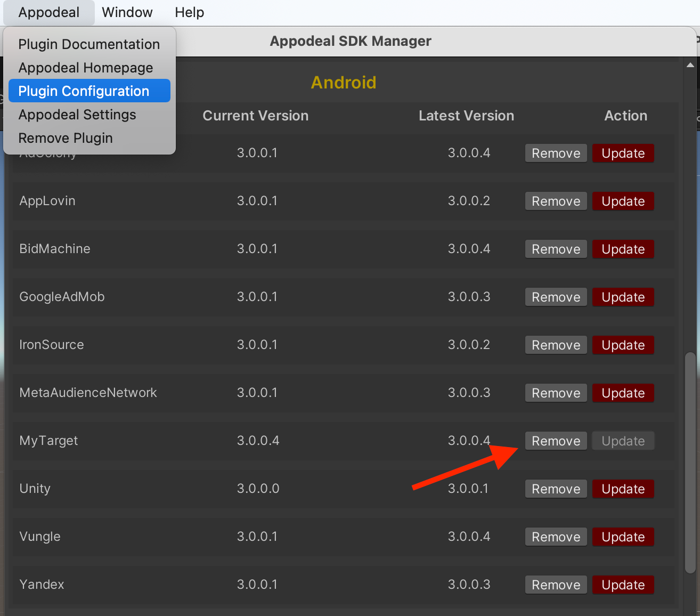The image size is (700, 616).
Task: Open the Appodeal menu in menu bar
Action: tap(48, 12)
